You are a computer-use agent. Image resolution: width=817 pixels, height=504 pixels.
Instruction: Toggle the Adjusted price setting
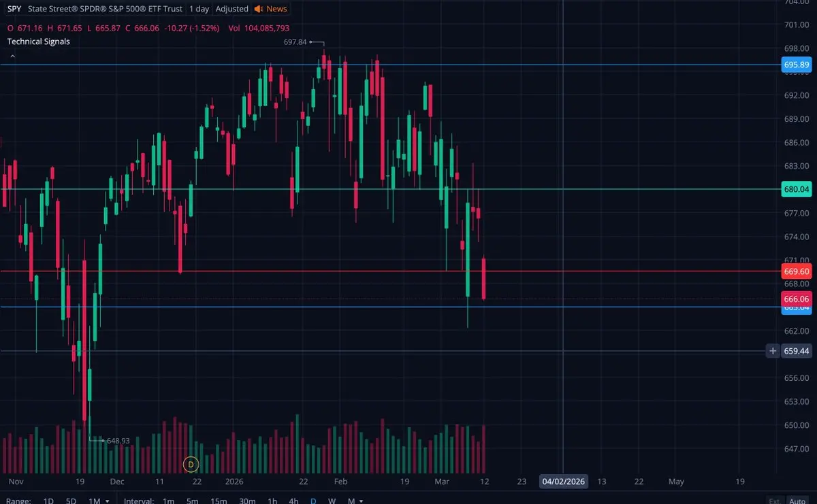(231, 9)
